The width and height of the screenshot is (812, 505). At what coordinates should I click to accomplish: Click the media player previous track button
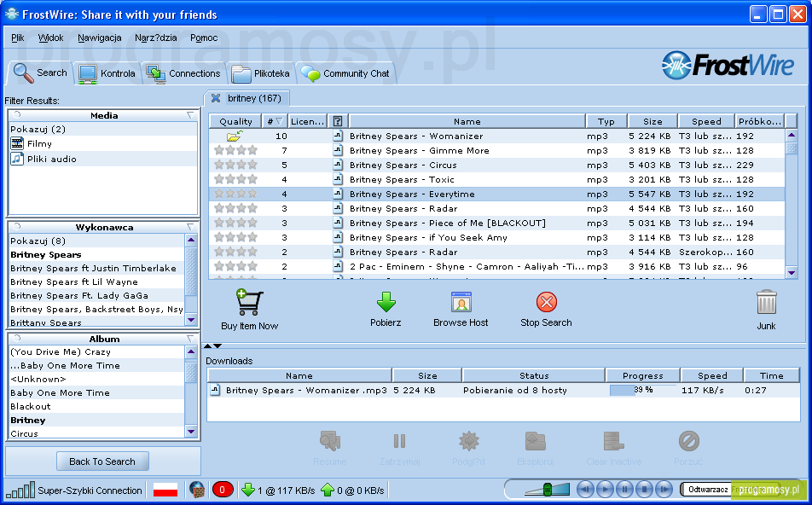click(x=586, y=489)
